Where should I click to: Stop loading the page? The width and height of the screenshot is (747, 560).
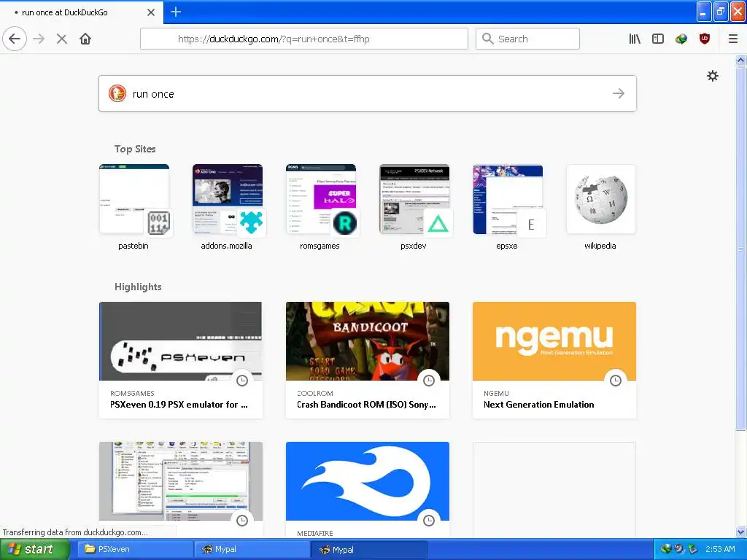click(61, 39)
